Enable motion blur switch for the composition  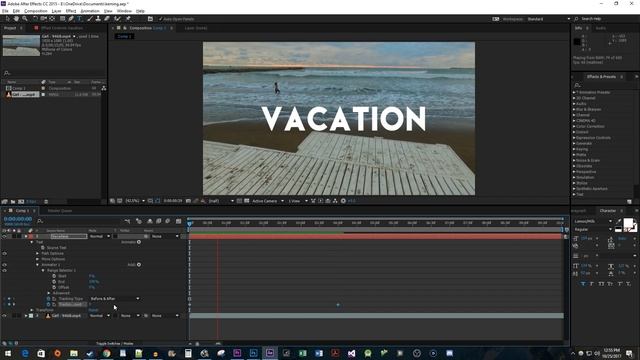pyautogui.click(x=168, y=221)
